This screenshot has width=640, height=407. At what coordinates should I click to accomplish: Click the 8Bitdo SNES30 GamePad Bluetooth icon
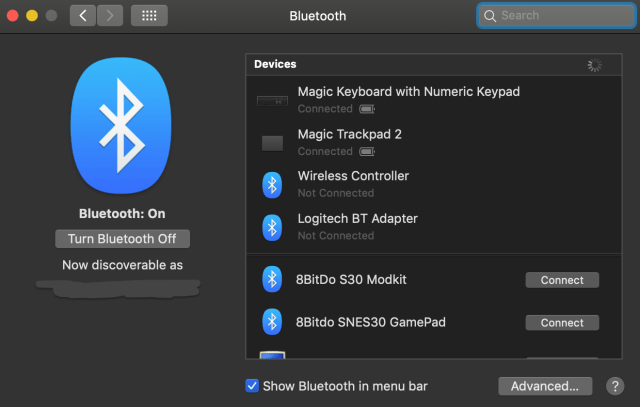[x=272, y=322]
